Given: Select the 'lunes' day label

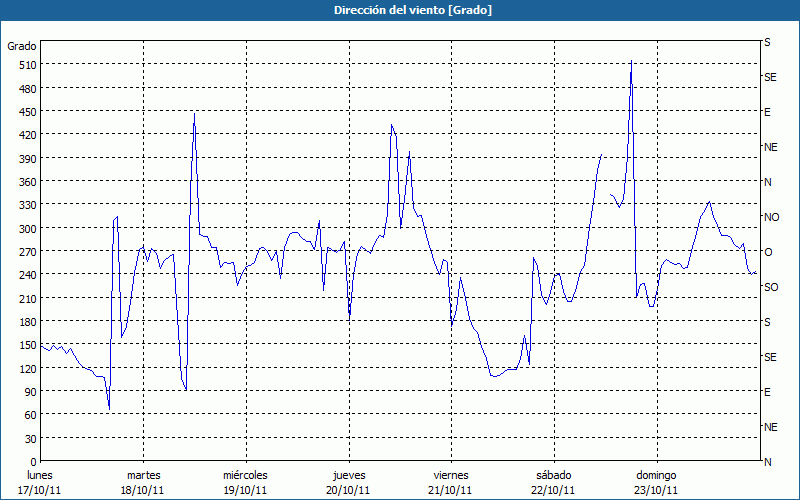Looking at the screenshot, I should [x=40, y=475].
